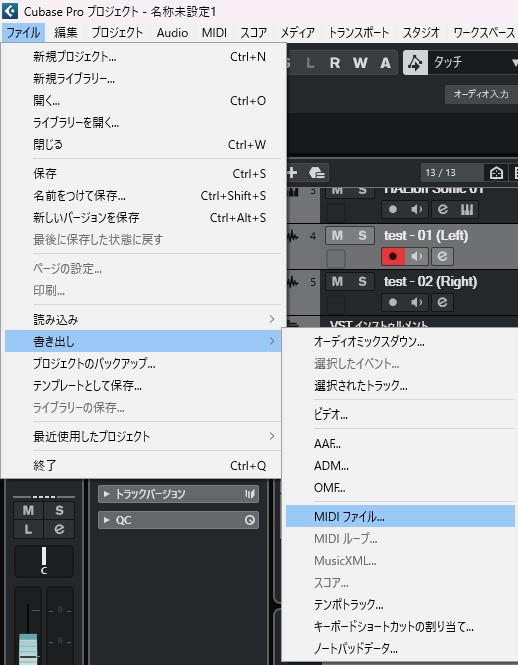This screenshot has width=518, height=665.
Task: Click the e edit icon on HALion Sonic track
Action: coord(442,210)
